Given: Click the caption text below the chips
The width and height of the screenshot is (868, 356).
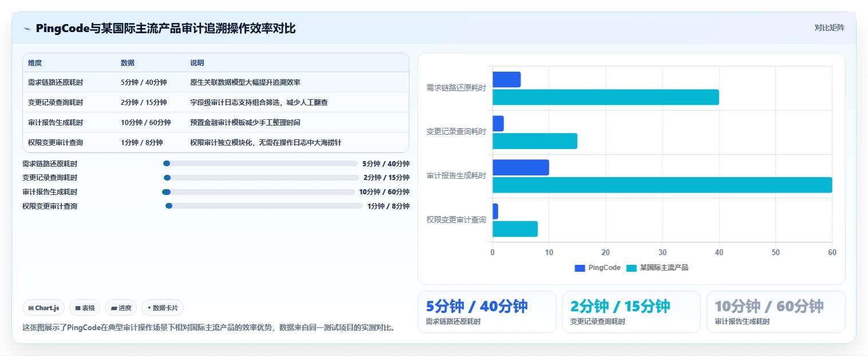Looking at the screenshot, I should point(209,328).
